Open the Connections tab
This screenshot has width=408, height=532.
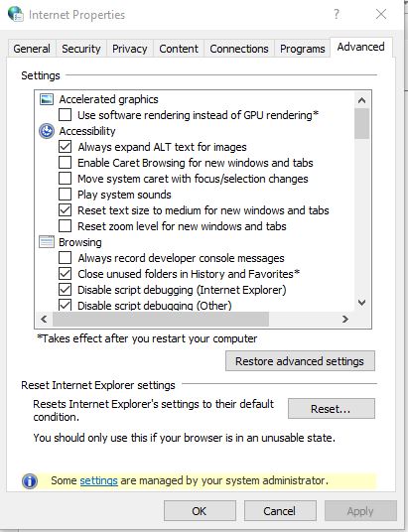click(239, 49)
